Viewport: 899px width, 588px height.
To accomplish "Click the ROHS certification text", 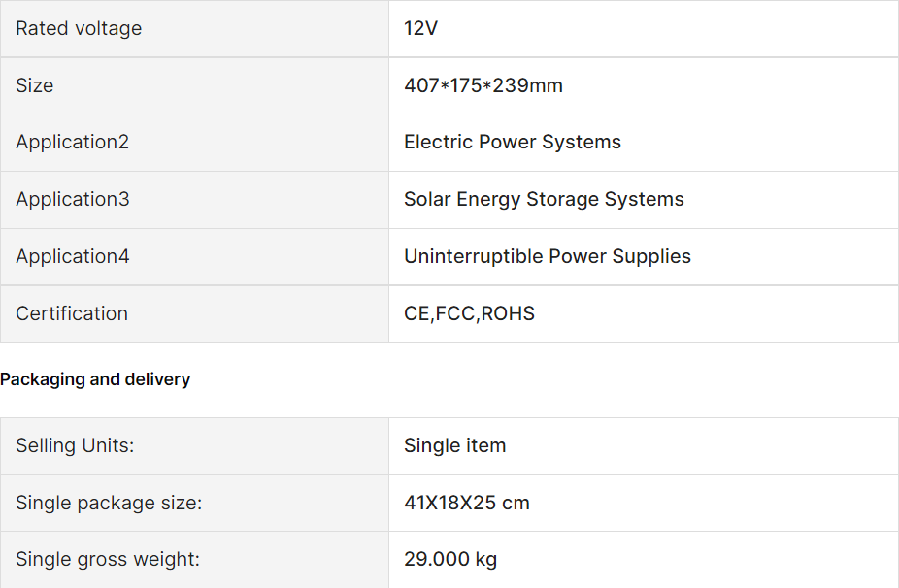I will [509, 313].
